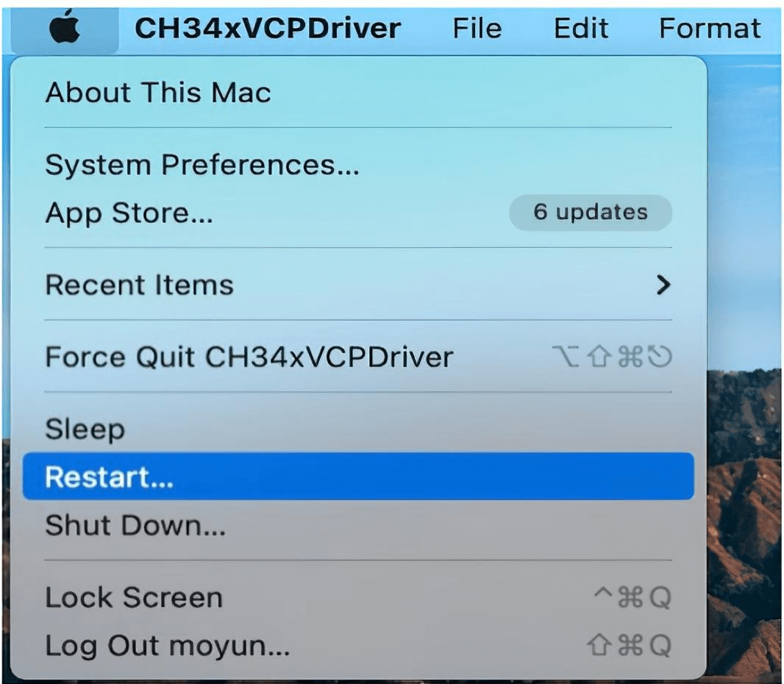Screen dimensions: 784x684
Task: Open System Preferences from the menu
Action: click(x=202, y=165)
